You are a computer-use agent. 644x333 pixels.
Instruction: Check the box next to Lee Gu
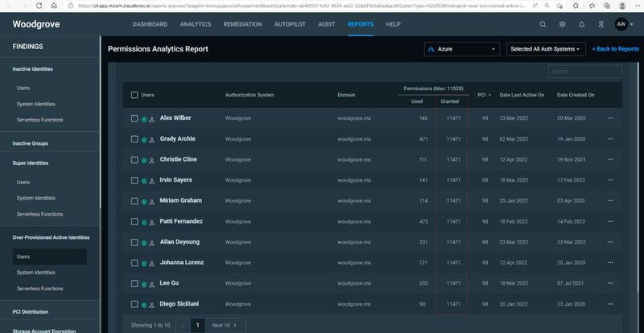tap(134, 284)
